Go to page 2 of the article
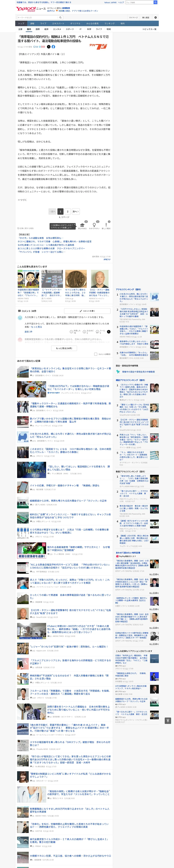The height and width of the screenshot is (868, 174). pos(68,212)
